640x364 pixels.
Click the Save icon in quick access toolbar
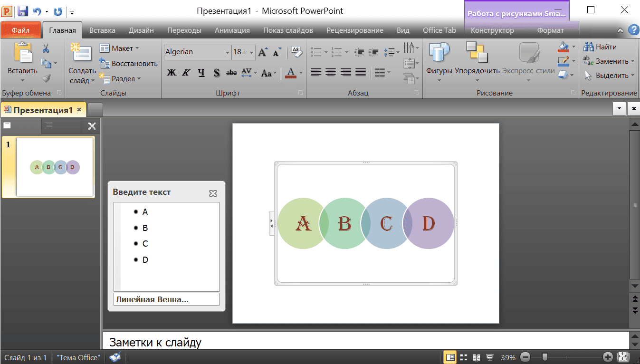[23, 11]
